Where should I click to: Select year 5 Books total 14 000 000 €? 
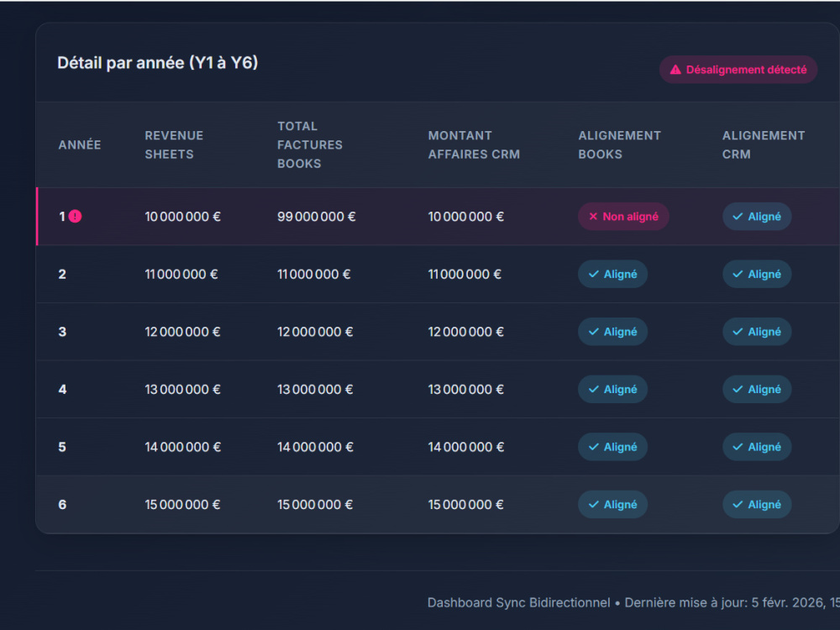315,447
